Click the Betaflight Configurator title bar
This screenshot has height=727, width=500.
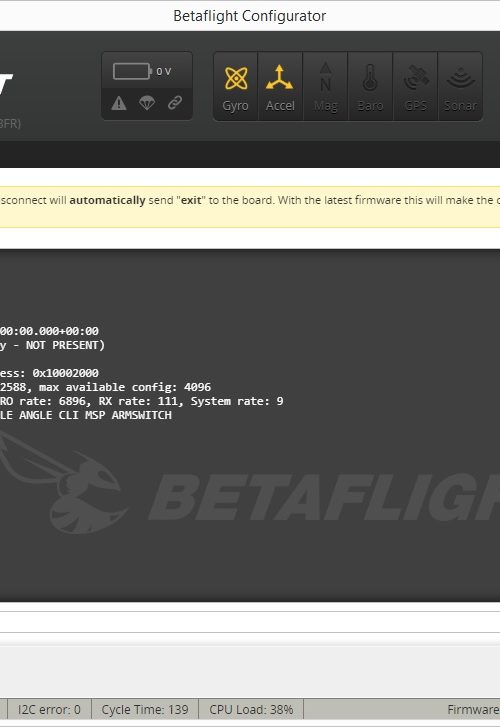(250, 16)
